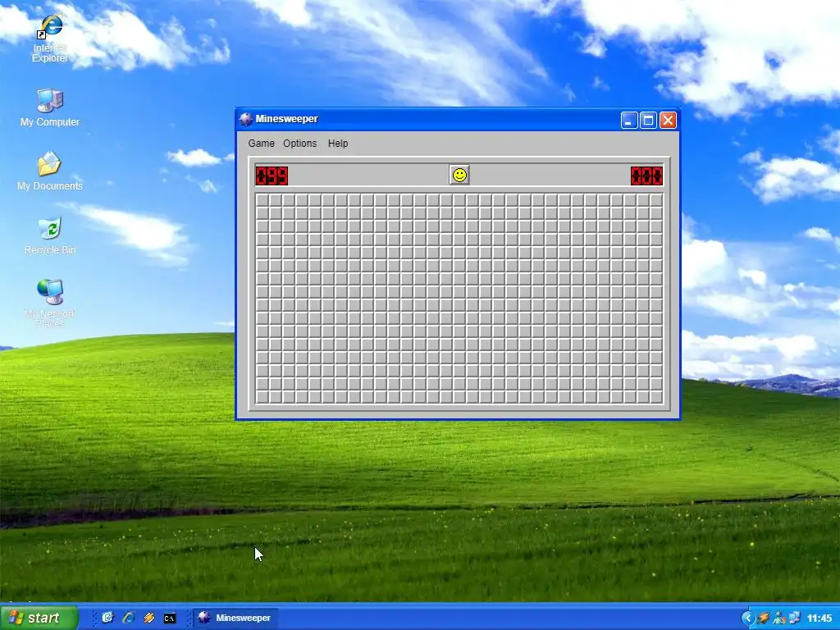
Task: Open the Options menu
Action: tap(300, 144)
